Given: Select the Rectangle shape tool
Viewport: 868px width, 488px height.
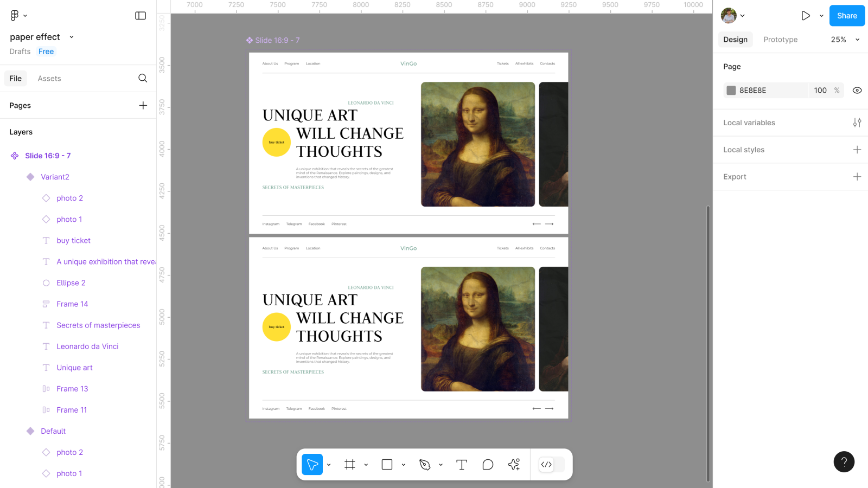Looking at the screenshot, I should coord(387,465).
